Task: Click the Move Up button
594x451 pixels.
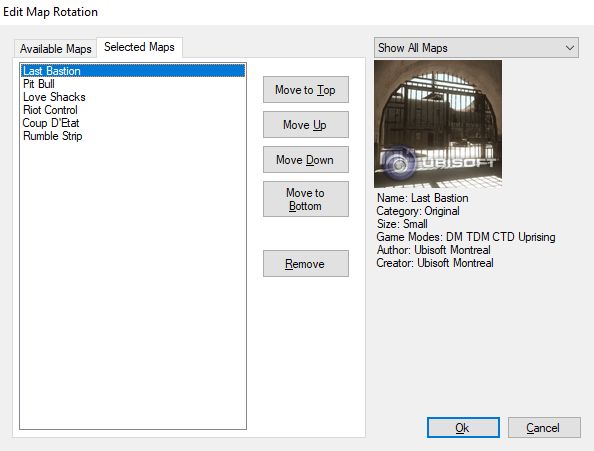Action: coord(306,125)
